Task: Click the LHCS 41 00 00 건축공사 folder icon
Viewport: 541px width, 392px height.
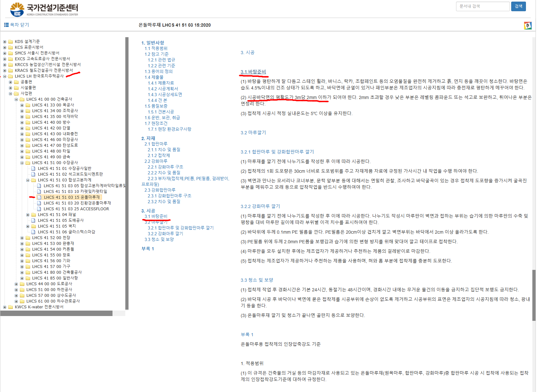Action: 22,99
